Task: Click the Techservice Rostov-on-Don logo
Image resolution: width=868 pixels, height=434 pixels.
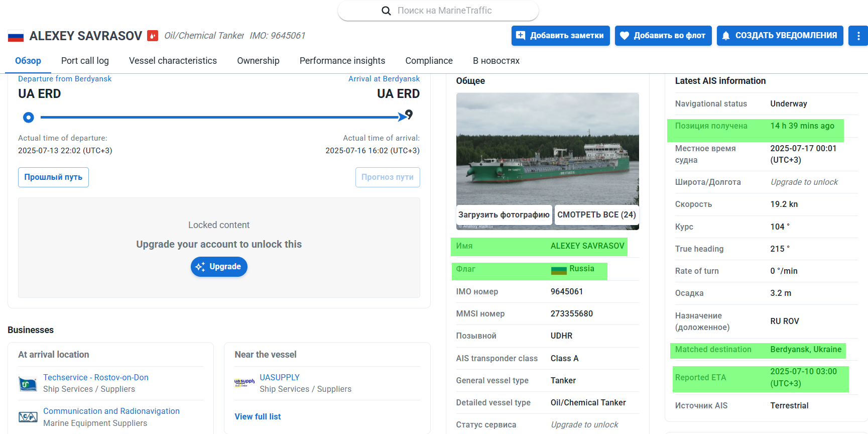Action: pyautogui.click(x=28, y=384)
